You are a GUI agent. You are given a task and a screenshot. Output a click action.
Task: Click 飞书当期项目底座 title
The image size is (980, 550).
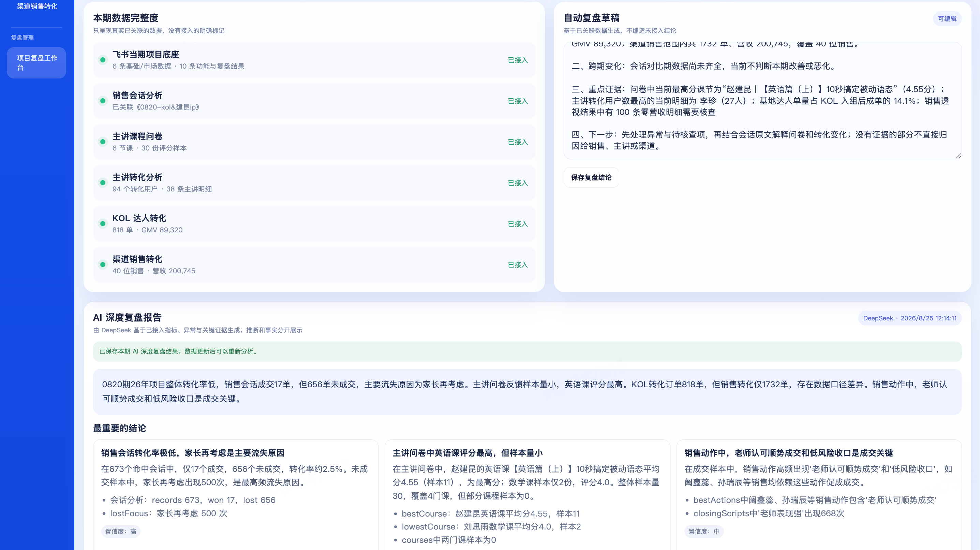(x=146, y=55)
